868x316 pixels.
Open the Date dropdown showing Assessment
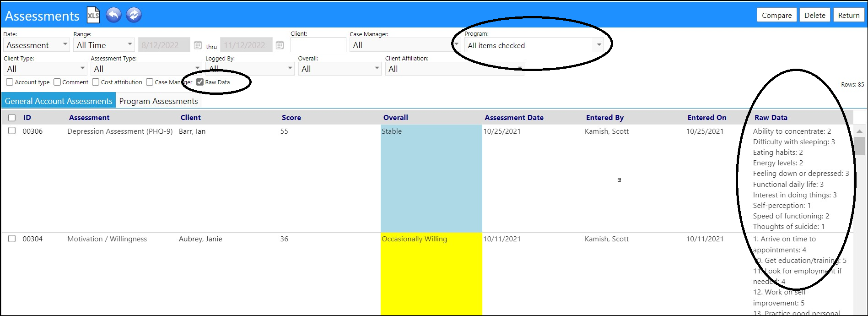[36, 45]
